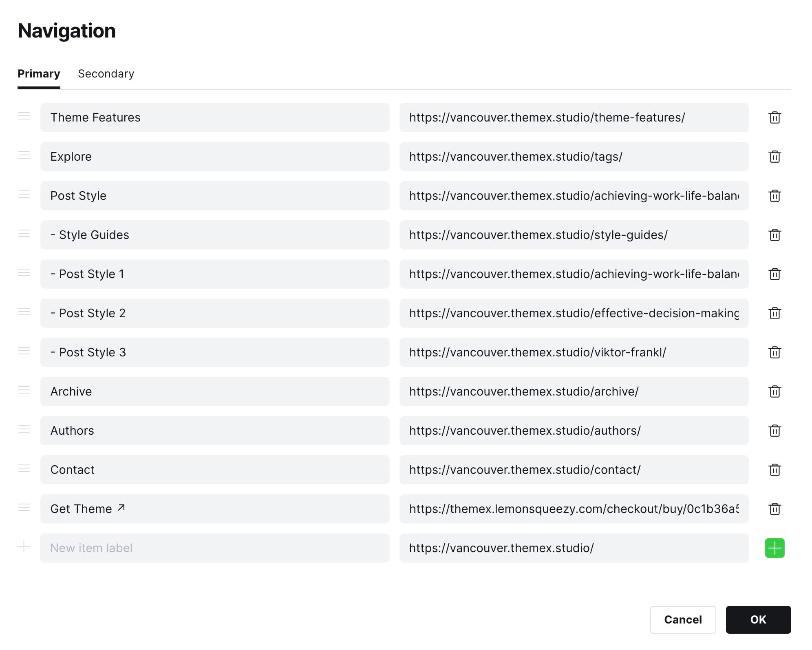Screen dimensions: 812x650
Task: Cancel the navigation dialog
Action: pyautogui.click(x=683, y=619)
